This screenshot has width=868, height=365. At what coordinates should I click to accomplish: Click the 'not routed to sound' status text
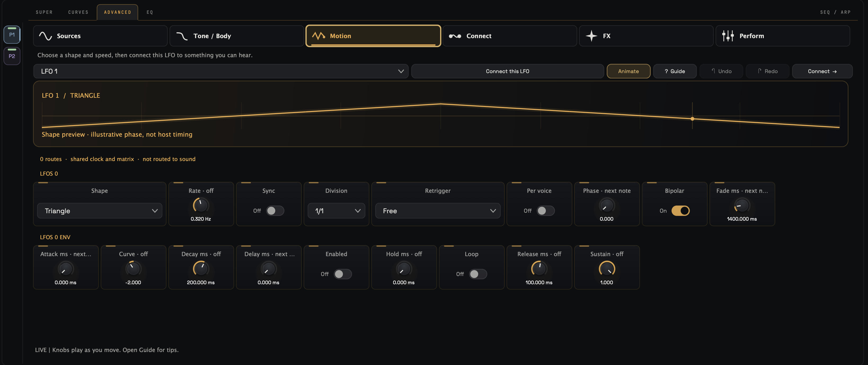click(169, 159)
